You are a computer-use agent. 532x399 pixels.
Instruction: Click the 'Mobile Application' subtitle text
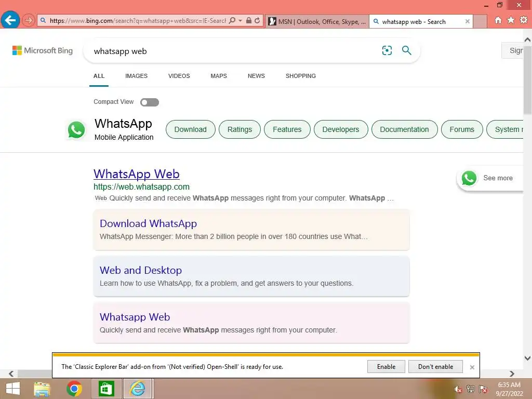coord(124,137)
